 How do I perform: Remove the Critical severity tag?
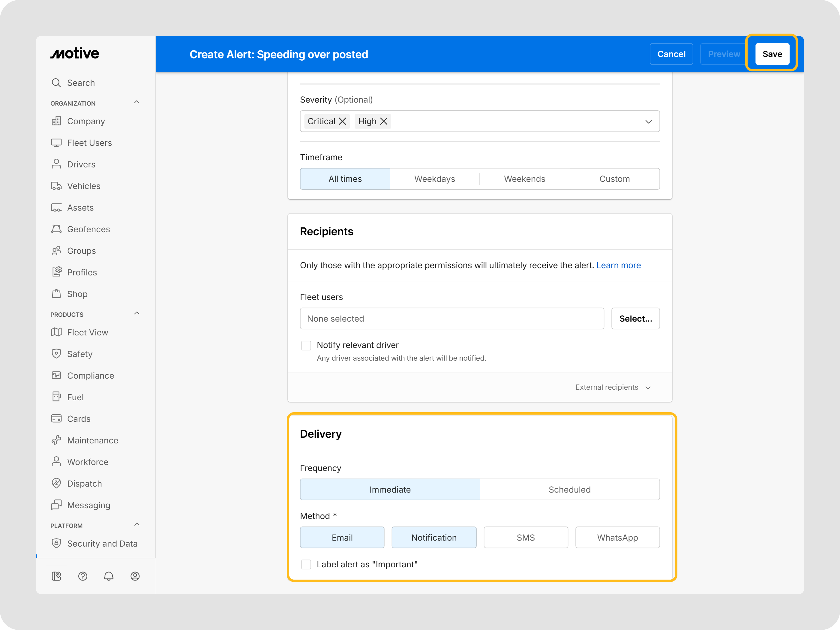point(343,121)
